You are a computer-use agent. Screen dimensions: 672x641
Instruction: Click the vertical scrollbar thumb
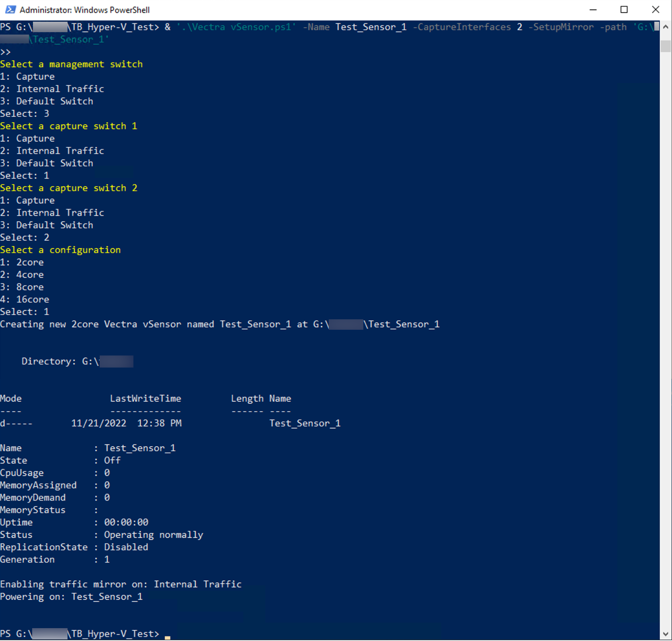tap(666, 46)
